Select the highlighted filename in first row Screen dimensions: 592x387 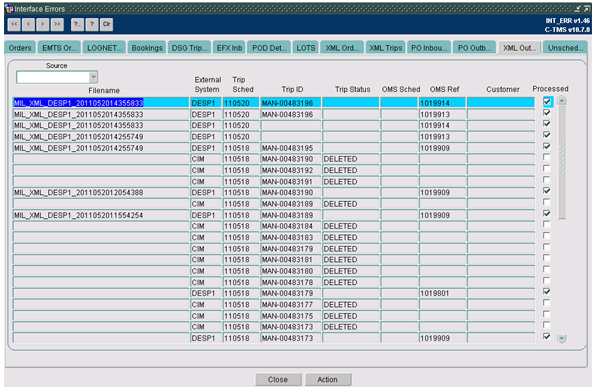(x=101, y=103)
